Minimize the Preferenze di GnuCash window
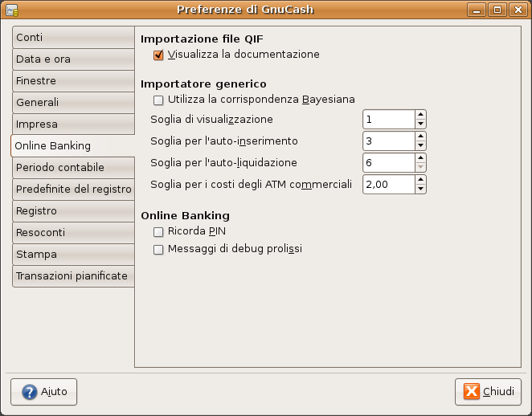The height and width of the screenshot is (416, 532). coord(477,10)
